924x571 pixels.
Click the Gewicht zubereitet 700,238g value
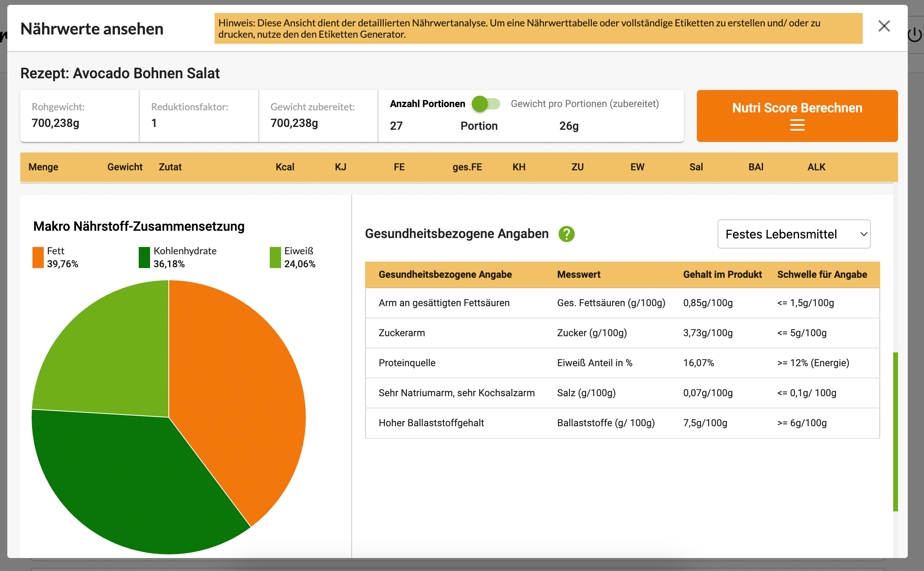click(294, 123)
